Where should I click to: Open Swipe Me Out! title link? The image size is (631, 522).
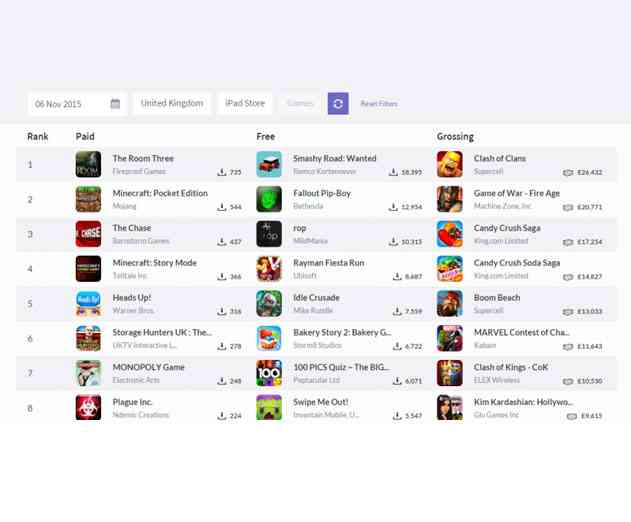tap(321, 402)
